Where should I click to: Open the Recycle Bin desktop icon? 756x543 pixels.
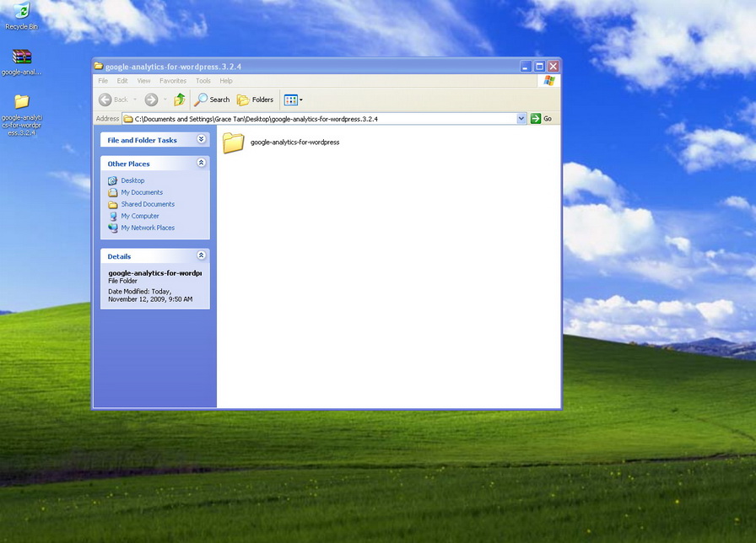(x=22, y=16)
